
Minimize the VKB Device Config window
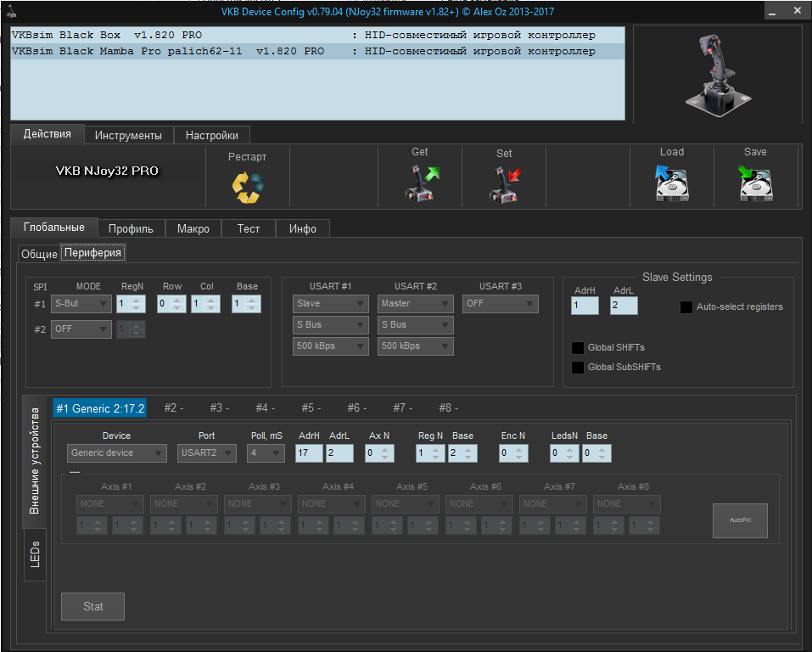772,11
